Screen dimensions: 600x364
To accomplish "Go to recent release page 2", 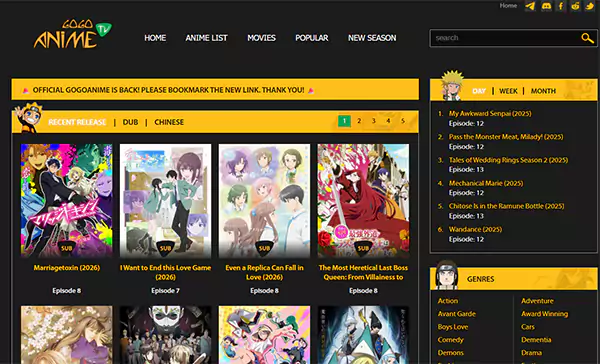I will pos(359,121).
